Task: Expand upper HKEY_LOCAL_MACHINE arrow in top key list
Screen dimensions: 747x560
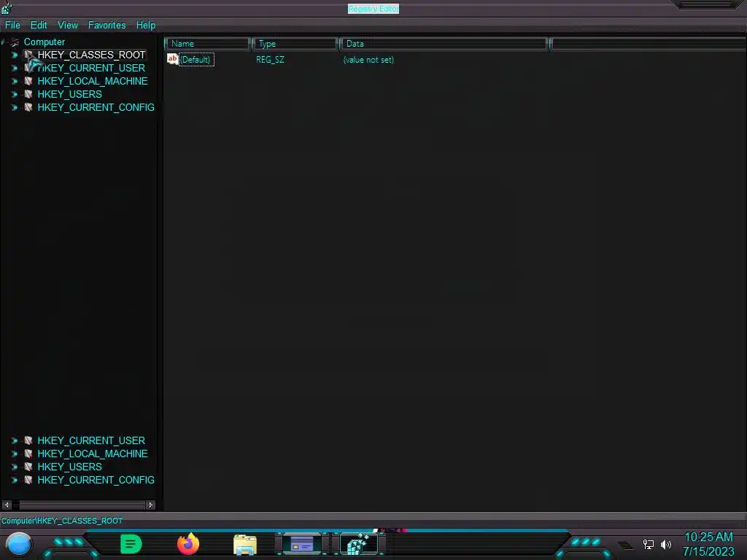Action: [15, 82]
